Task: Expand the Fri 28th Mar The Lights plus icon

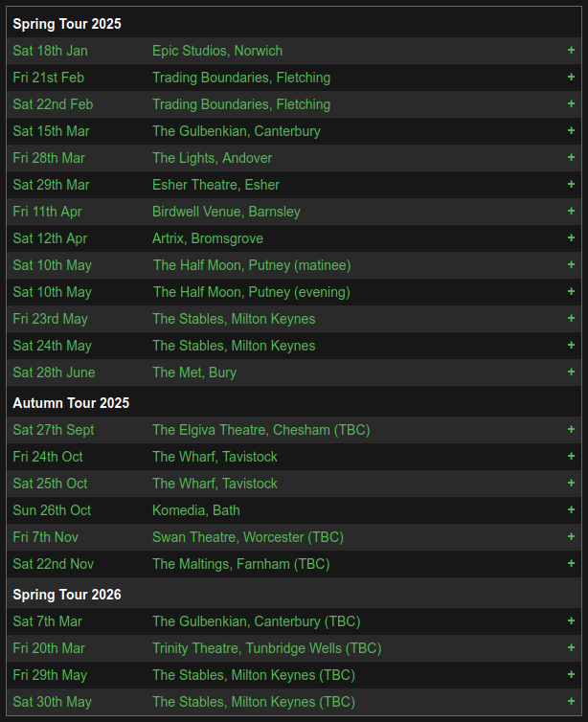Action: click(x=571, y=157)
